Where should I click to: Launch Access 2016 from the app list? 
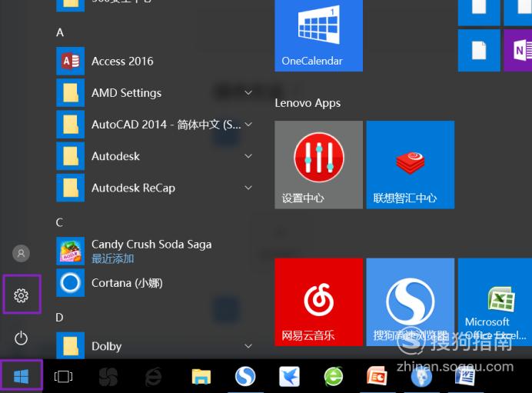(x=155, y=61)
